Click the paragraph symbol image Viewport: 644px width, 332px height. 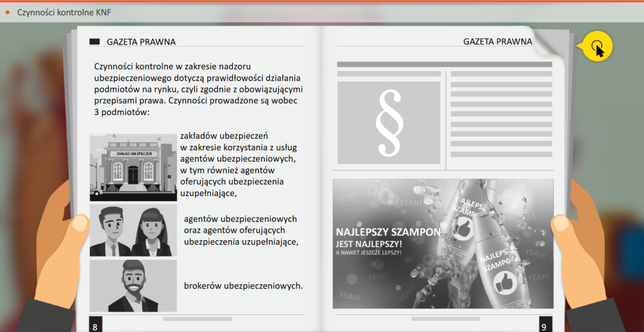pos(388,124)
